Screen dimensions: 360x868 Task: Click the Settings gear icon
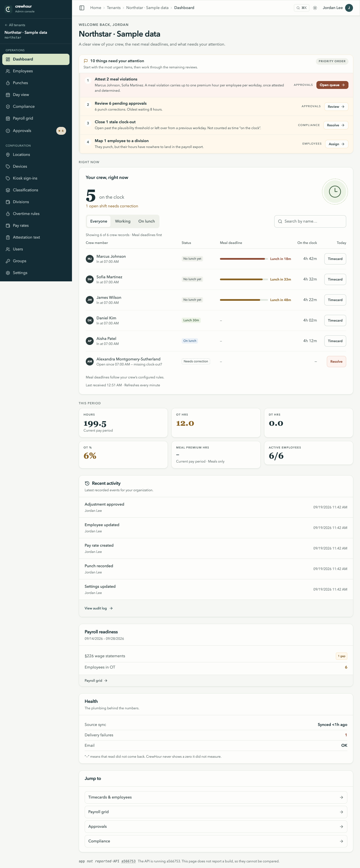tap(8, 273)
